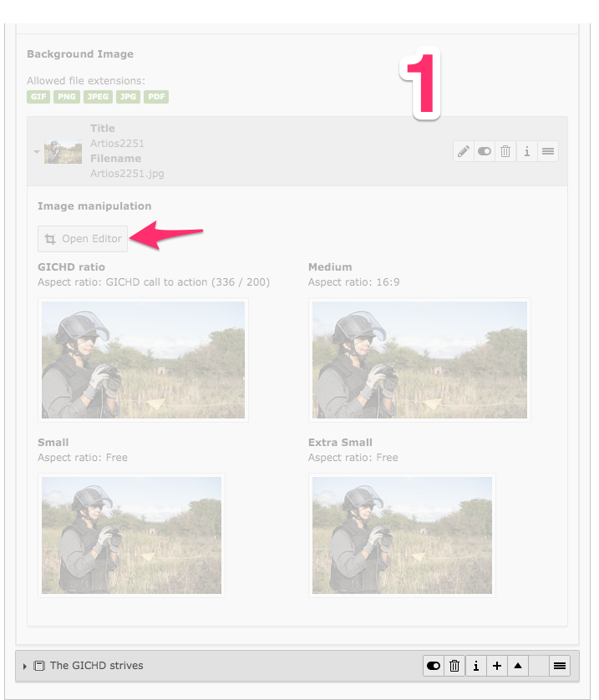Viewport: 599px width, 700px height.
Task: Click the Small crop preview image
Action: pyautogui.click(x=131, y=535)
